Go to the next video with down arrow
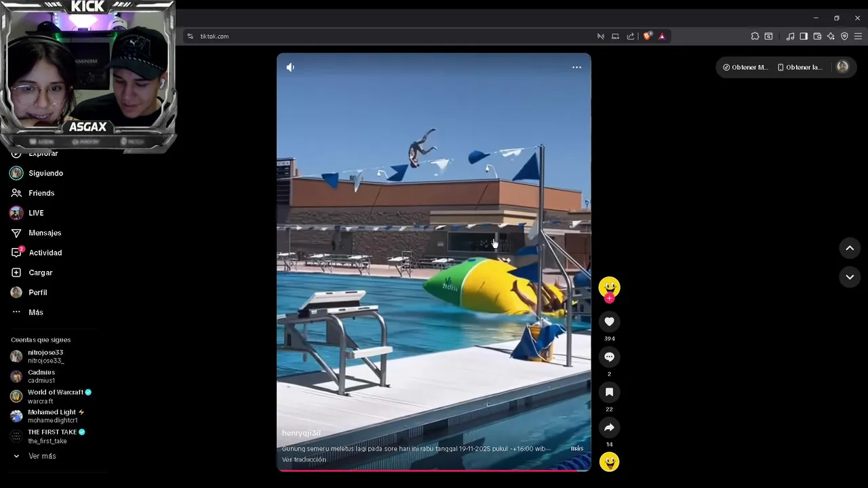This screenshot has width=868, height=488. pos(850,277)
